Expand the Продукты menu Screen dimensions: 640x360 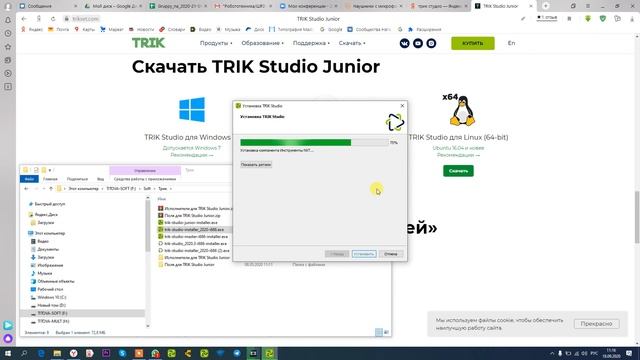click(216, 43)
